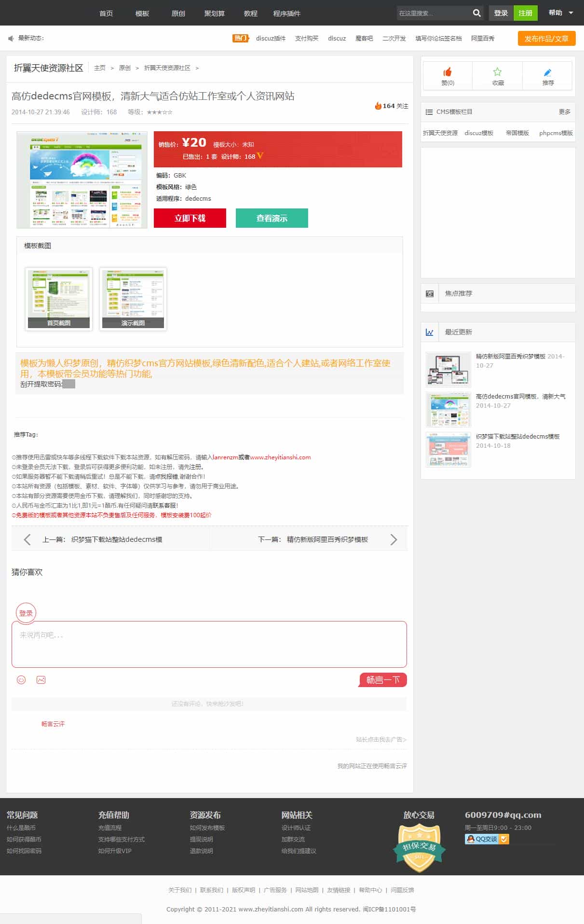The height and width of the screenshot is (924, 584).
Task: Click 如何升级VIP in footer
Action: pyautogui.click(x=115, y=851)
